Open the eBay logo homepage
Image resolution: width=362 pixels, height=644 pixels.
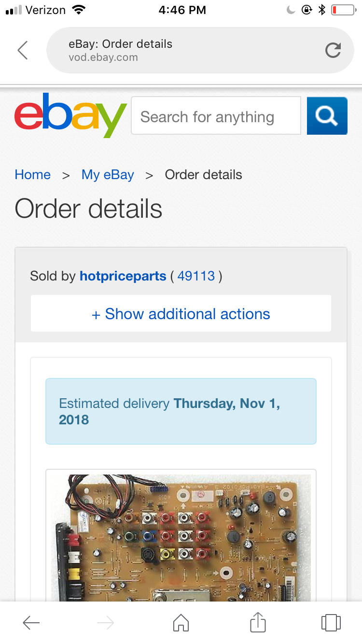point(70,115)
